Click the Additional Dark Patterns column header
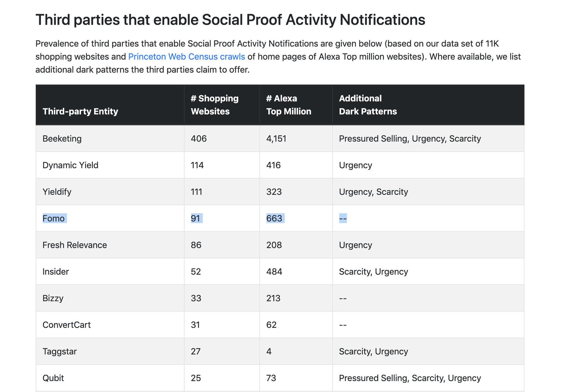 point(368,105)
